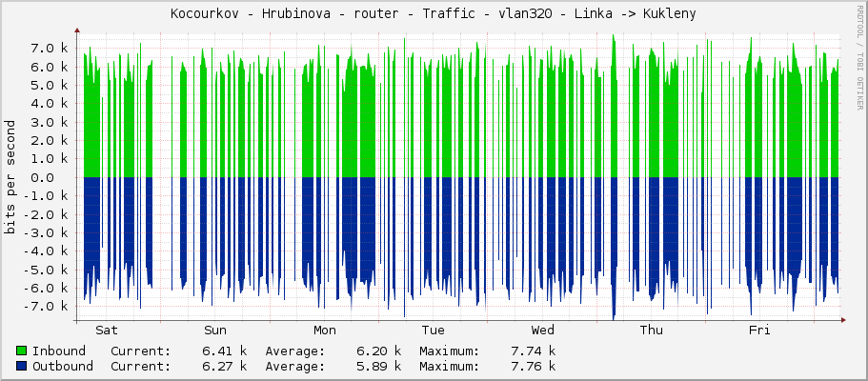Viewport: 868px width, 381px height.
Task: Click Inbound maximum value "7.74 k"
Action: point(533,351)
